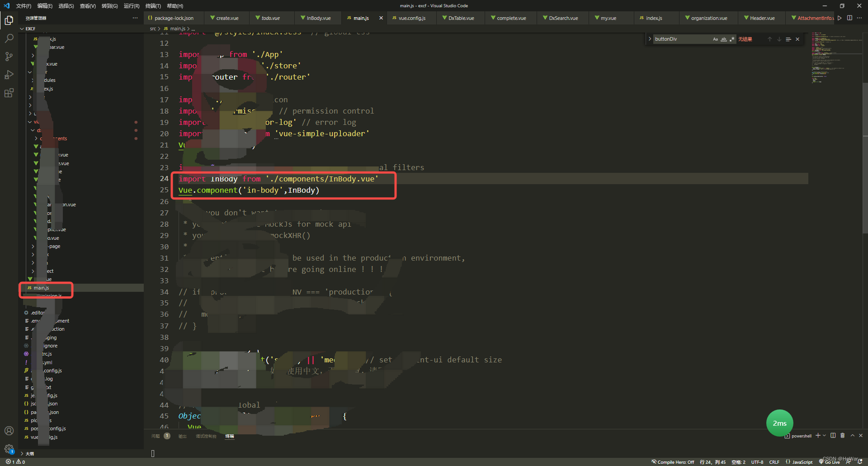Expand the replace field in find widget

650,39
